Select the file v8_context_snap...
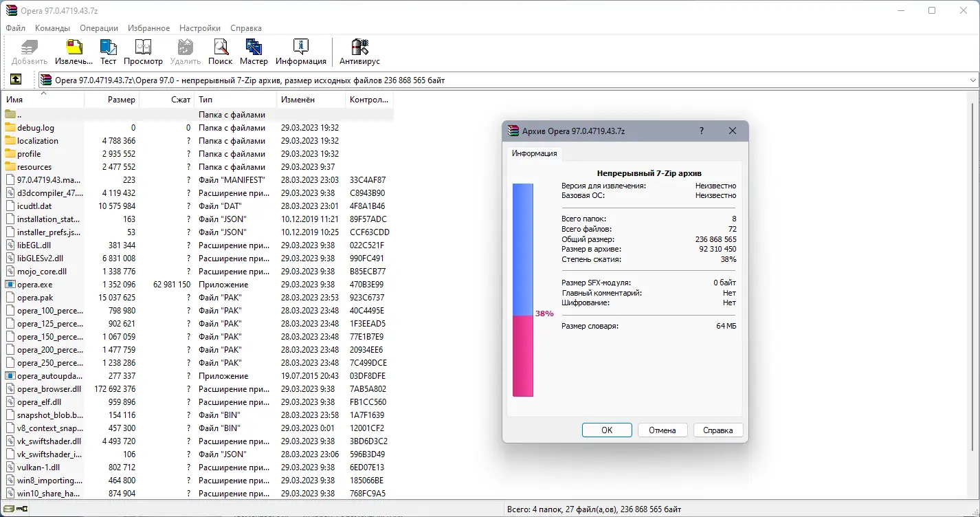This screenshot has height=517, width=980. pos(50,428)
